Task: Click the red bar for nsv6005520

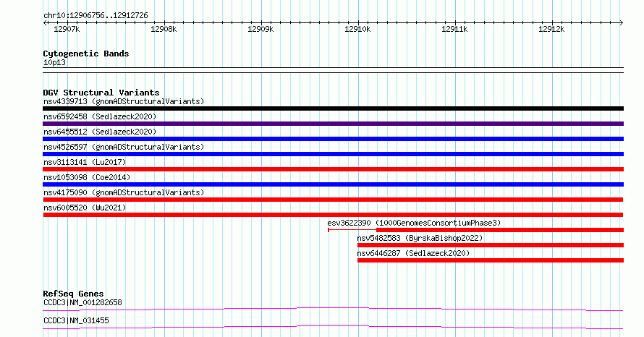Action: pos(333,215)
